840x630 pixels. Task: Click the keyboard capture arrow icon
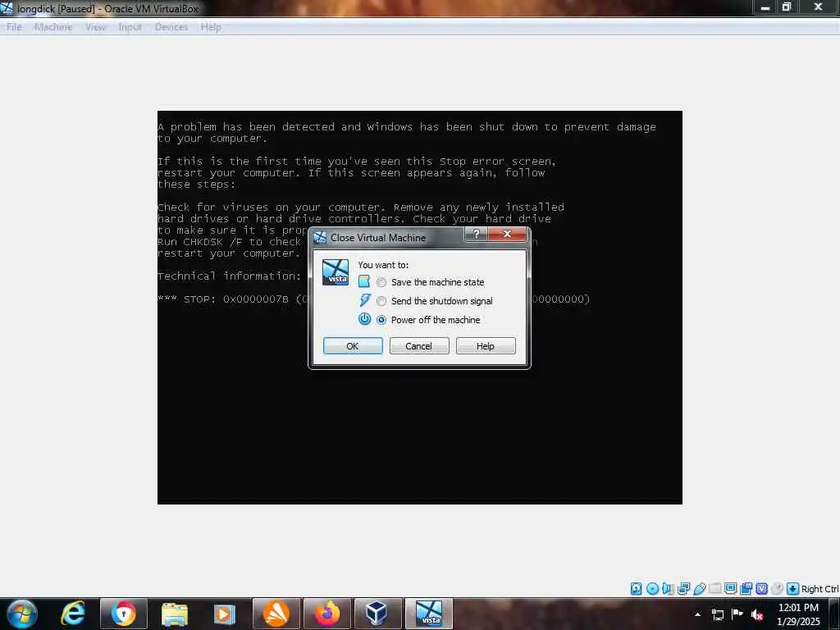[793, 589]
